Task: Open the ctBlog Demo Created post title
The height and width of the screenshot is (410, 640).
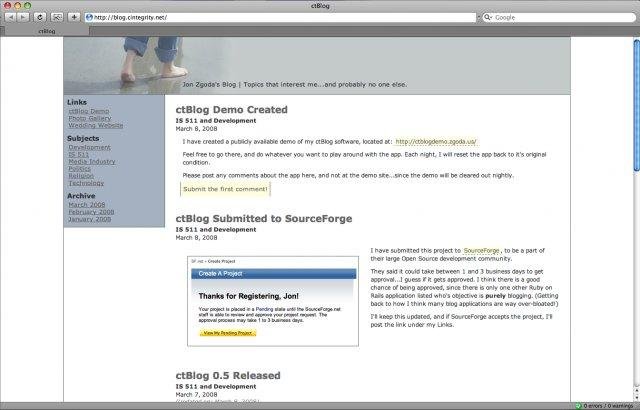Action: 231,110
